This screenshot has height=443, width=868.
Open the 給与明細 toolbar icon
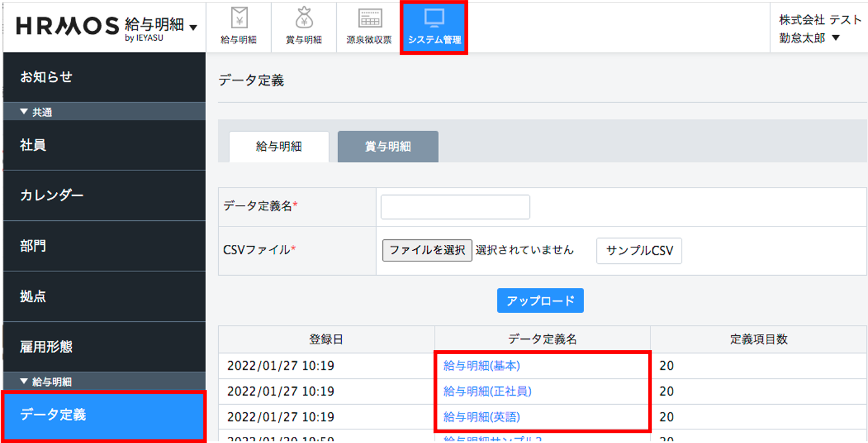tap(239, 26)
